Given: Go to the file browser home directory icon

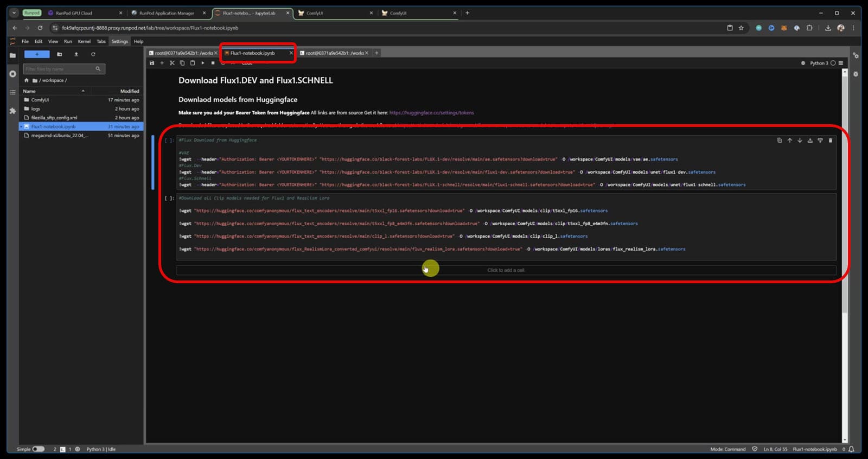Looking at the screenshot, I should [26, 80].
